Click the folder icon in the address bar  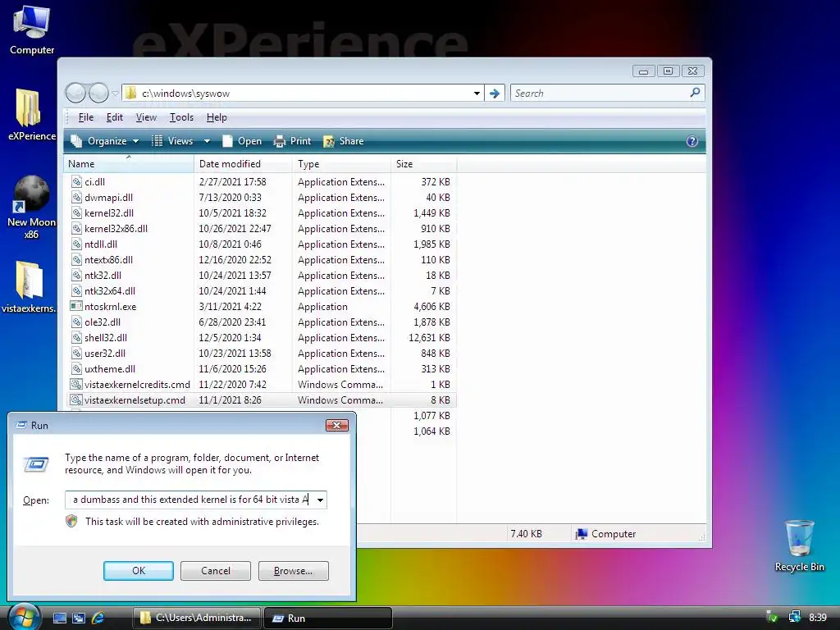(130, 94)
